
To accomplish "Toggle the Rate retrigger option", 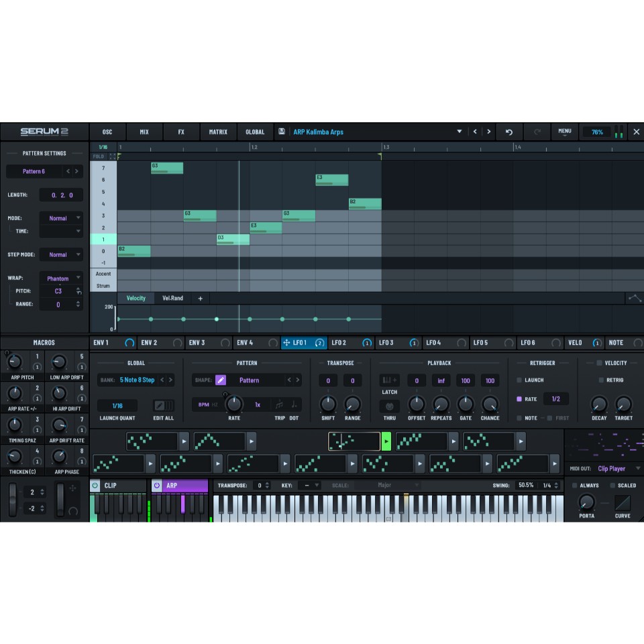I will [x=519, y=398].
